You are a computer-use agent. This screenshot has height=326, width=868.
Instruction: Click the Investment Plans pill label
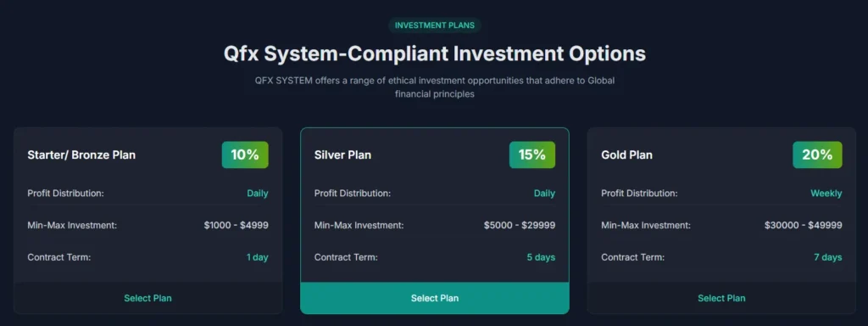435,25
